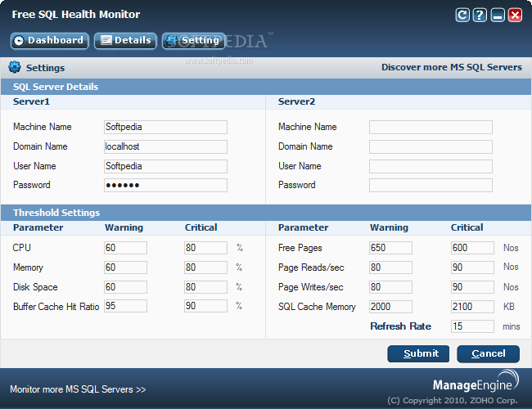The height and width of the screenshot is (409, 532).
Task: Click the Free SQL Health Monitor title
Action: tap(76, 14)
